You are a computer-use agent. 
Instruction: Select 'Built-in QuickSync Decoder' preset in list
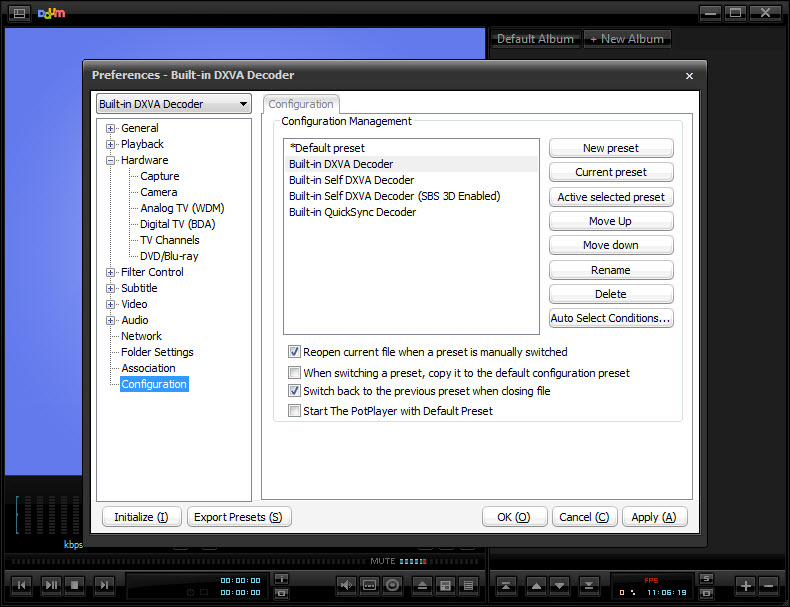click(411, 212)
